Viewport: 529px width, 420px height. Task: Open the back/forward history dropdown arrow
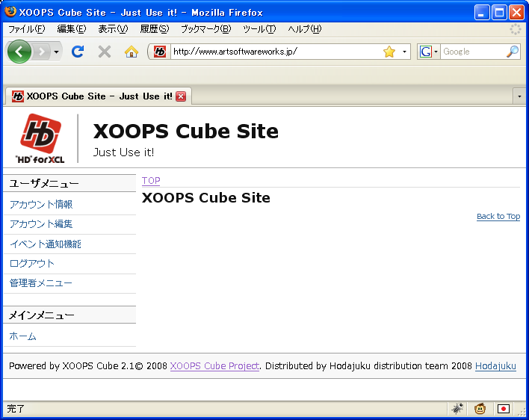56,52
